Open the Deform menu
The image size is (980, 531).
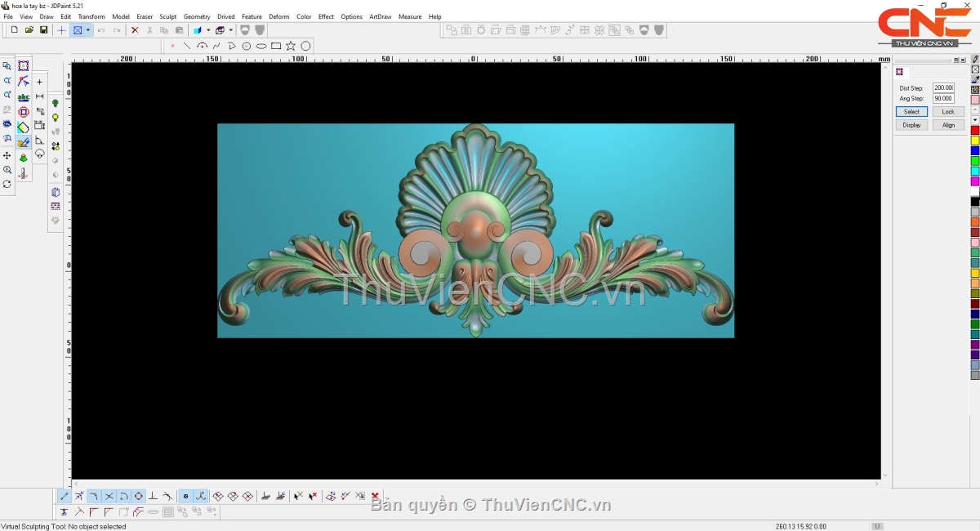pyautogui.click(x=279, y=16)
